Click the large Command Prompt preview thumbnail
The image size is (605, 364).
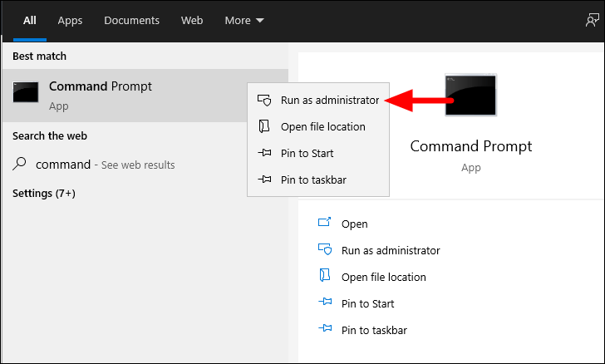pyautogui.click(x=470, y=95)
